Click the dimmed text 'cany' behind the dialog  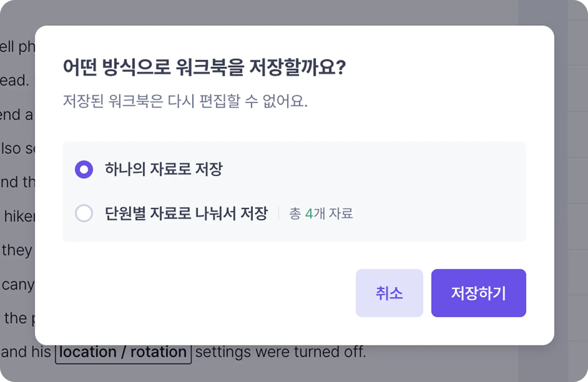[x=18, y=285]
